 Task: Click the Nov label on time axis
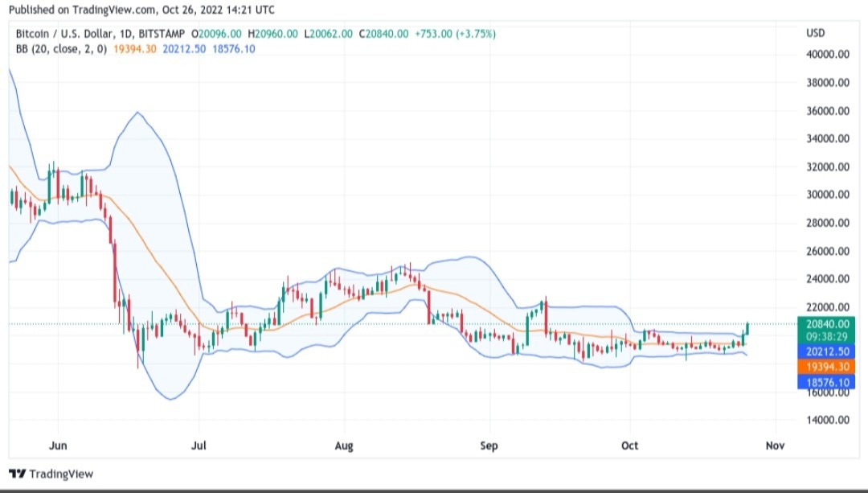pyautogui.click(x=775, y=446)
